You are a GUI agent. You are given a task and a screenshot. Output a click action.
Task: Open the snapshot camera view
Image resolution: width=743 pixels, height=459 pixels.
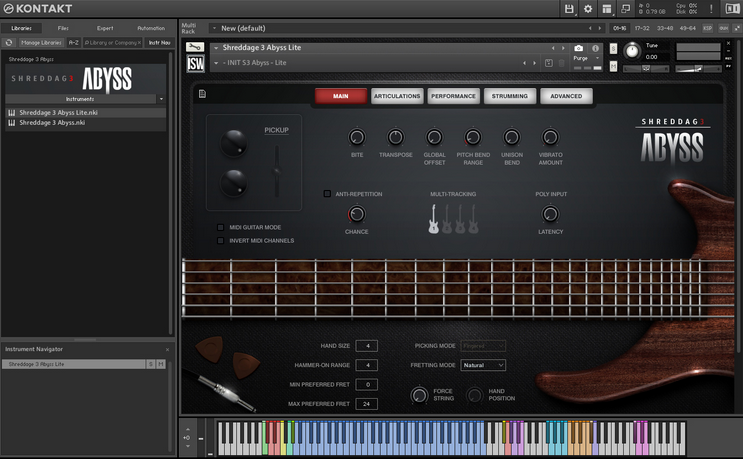[x=579, y=48]
